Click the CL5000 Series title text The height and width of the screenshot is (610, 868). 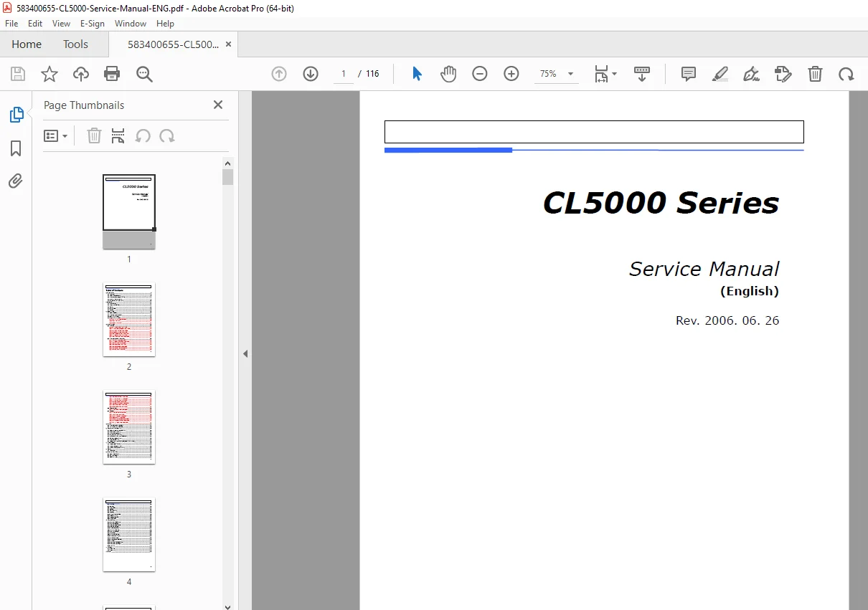pyautogui.click(x=661, y=203)
